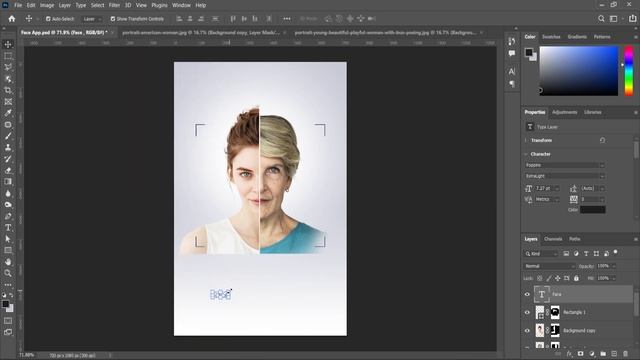Create a new group folder icon
Image resolution: width=640 pixels, height=360 pixels.
pos(603,353)
